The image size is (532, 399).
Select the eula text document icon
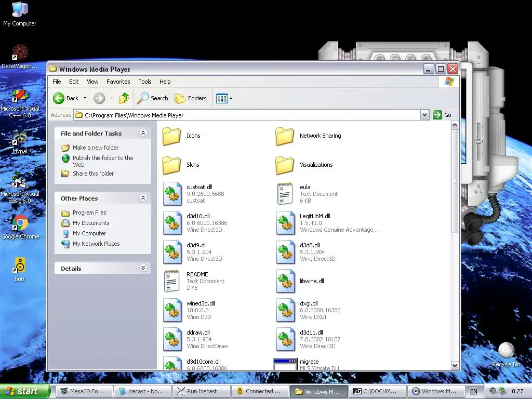click(285, 194)
